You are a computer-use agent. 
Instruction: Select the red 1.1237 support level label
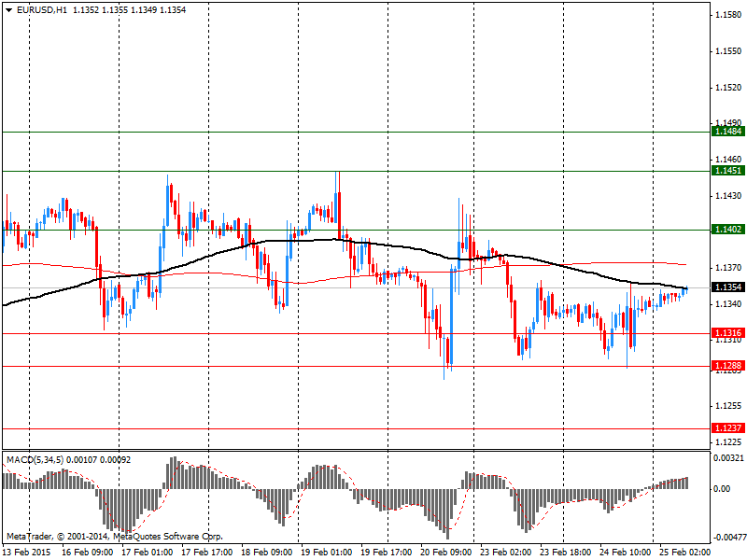pyautogui.click(x=728, y=428)
